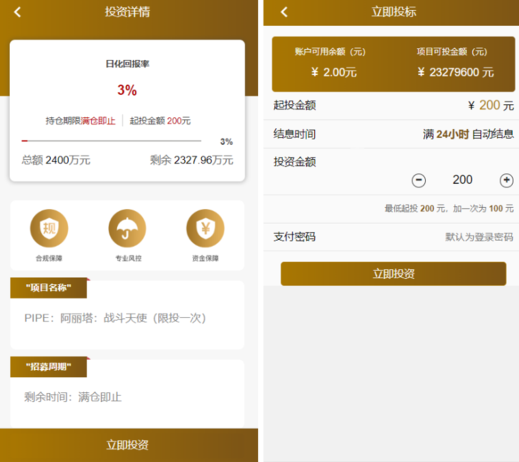The height and width of the screenshot is (462, 519).
Task: Click the 账户可用余额 balance amount
Action: 334,72
